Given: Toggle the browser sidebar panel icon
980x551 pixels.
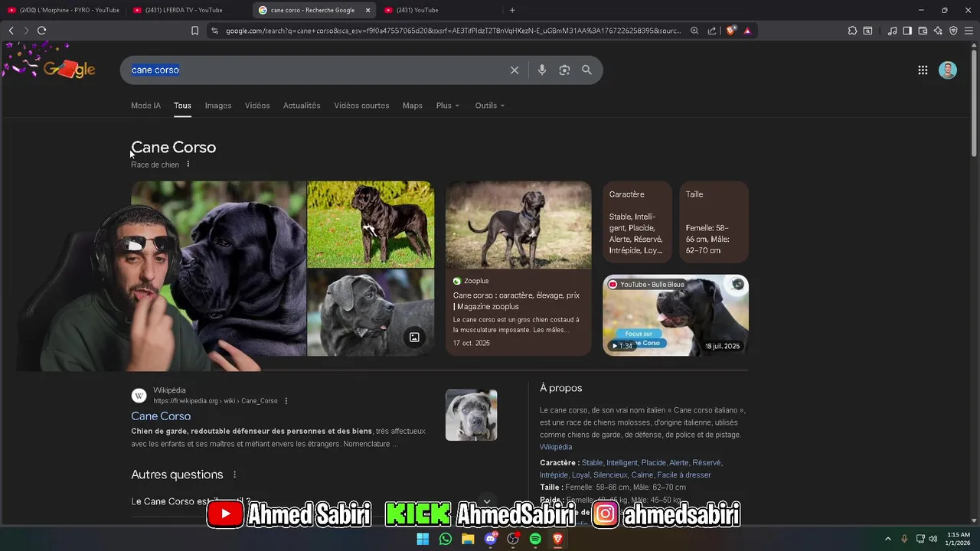Looking at the screenshot, I should 907,31.
